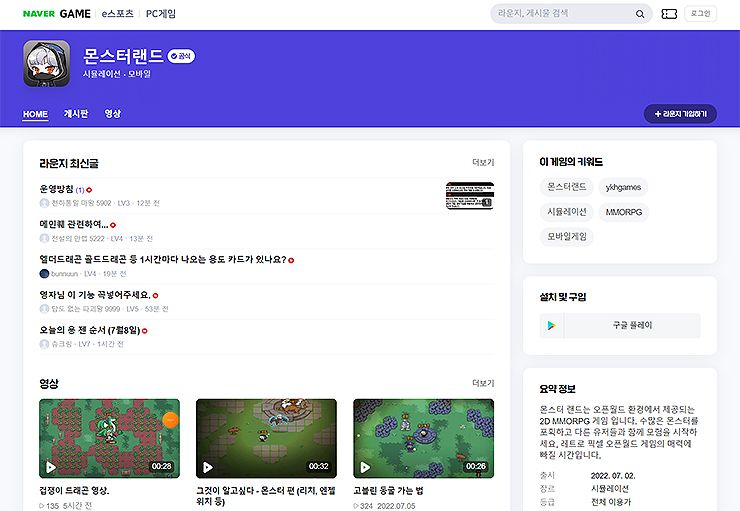Select the 모바일게임 keyword tag

click(567, 236)
